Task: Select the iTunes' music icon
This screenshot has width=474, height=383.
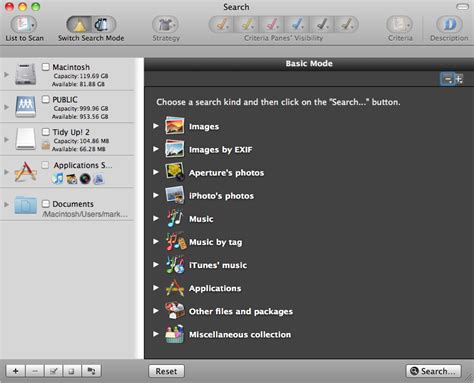Action: point(175,265)
